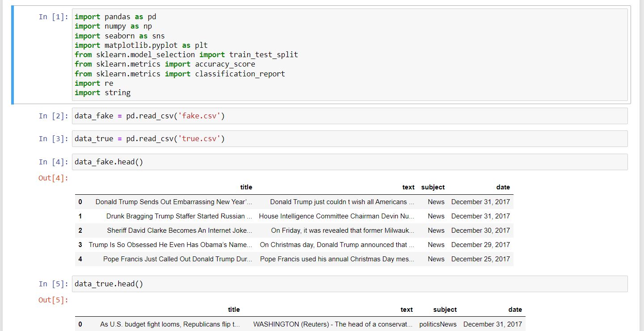Click row index 3 in Out[4] table

coord(80,245)
